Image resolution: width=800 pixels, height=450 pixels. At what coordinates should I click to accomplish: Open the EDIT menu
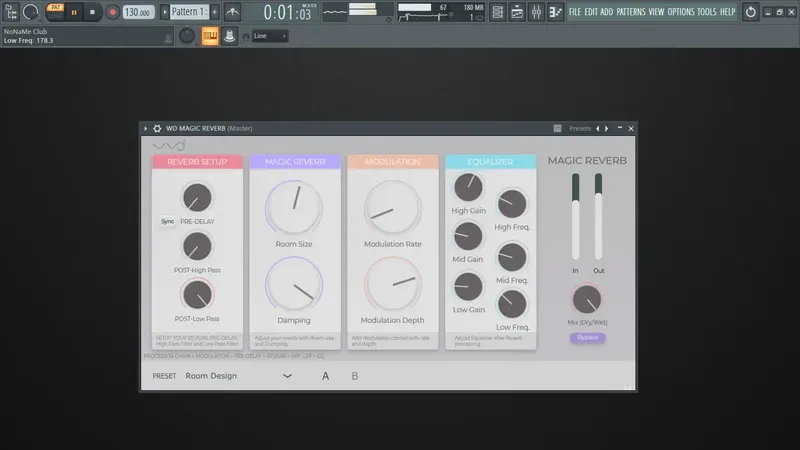[591, 12]
